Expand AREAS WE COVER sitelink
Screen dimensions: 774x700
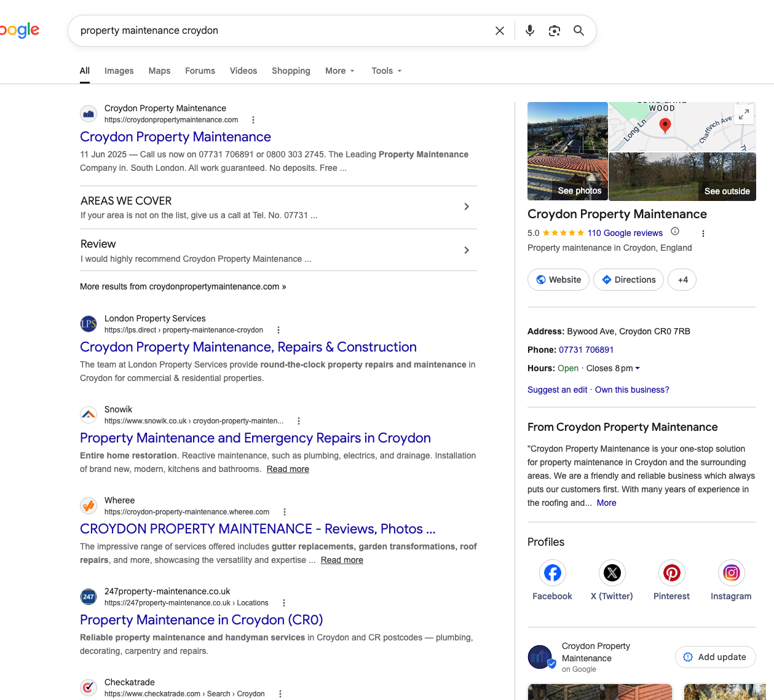click(278, 208)
